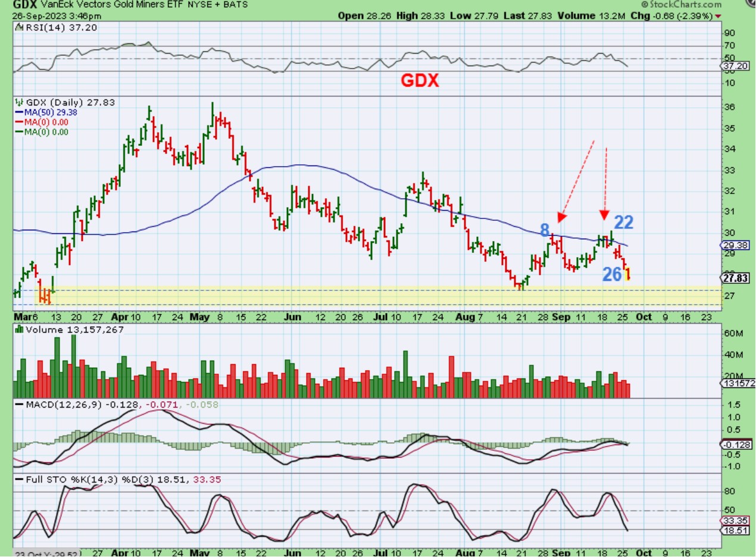Click the MACD(12,26,9) indicator legend

coord(63,405)
